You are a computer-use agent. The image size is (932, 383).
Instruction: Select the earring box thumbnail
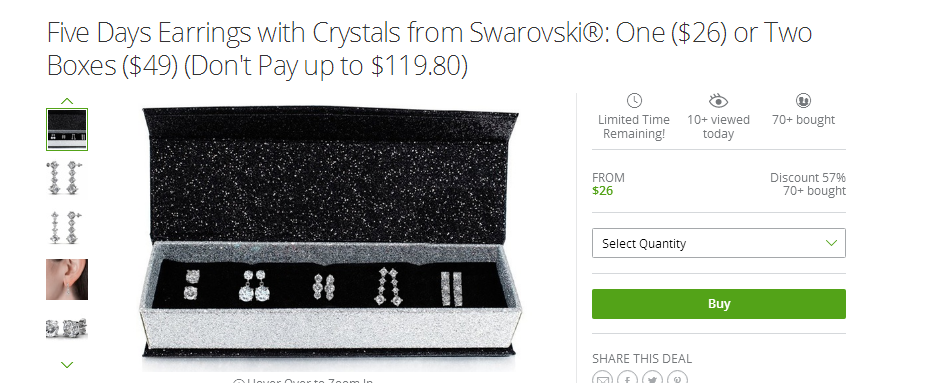tap(67, 130)
